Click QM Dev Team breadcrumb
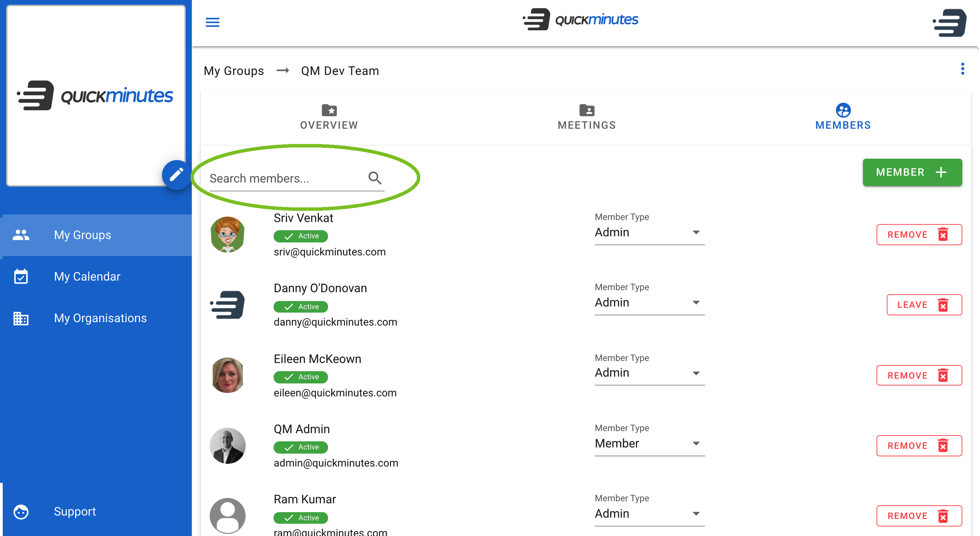 pyautogui.click(x=340, y=71)
